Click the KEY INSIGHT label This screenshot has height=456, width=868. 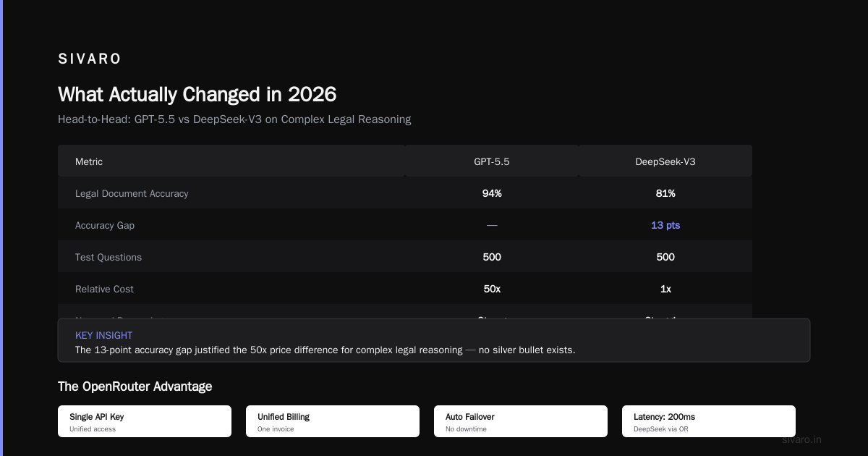(104, 335)
